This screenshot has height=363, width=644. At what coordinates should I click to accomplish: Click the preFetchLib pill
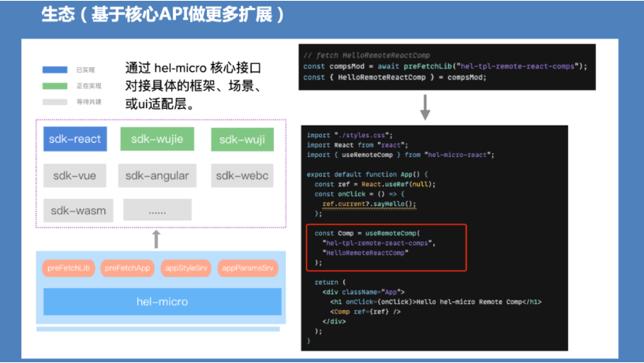coord(69,268)
